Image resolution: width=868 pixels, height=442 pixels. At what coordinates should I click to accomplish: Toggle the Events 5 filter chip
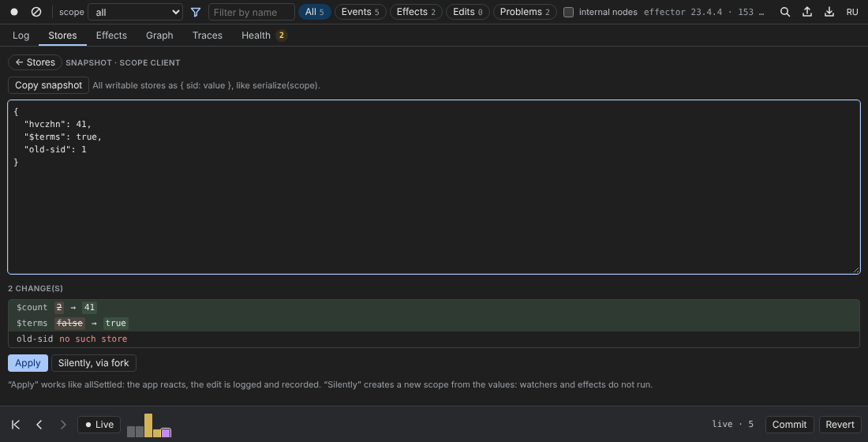coord(361,12)
